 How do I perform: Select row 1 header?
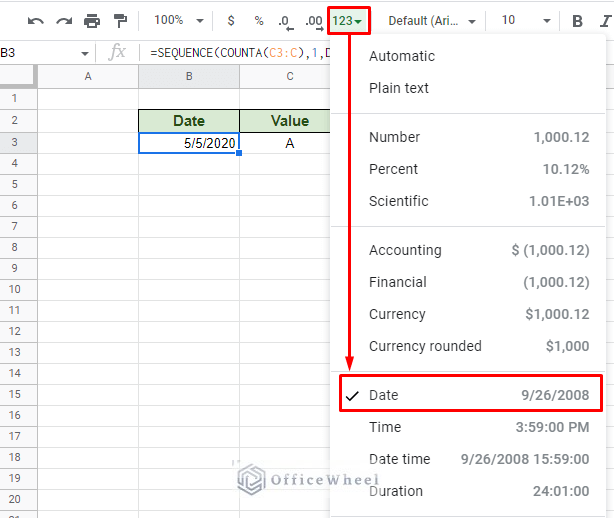click(x=18, y=98)
